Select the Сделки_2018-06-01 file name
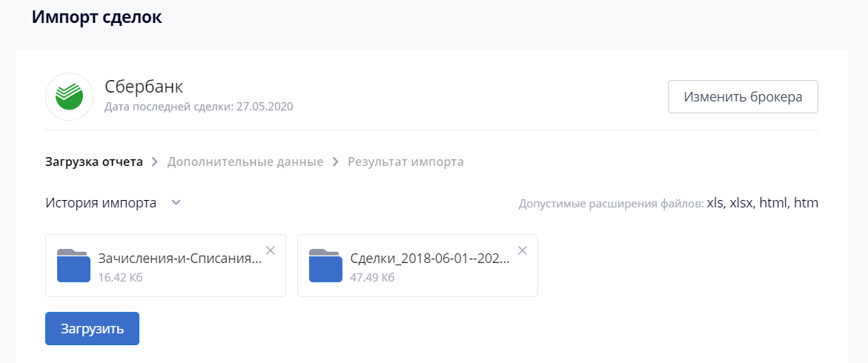 430,259
